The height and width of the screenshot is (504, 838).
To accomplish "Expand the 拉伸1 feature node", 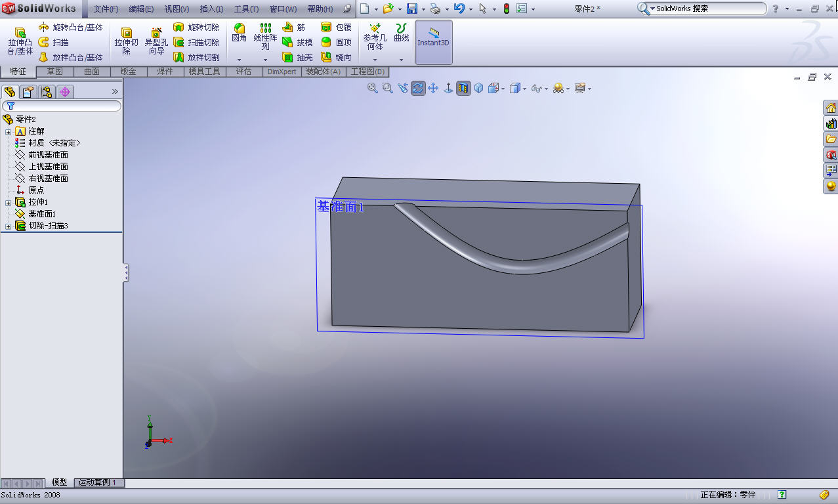I will point(8,202).
